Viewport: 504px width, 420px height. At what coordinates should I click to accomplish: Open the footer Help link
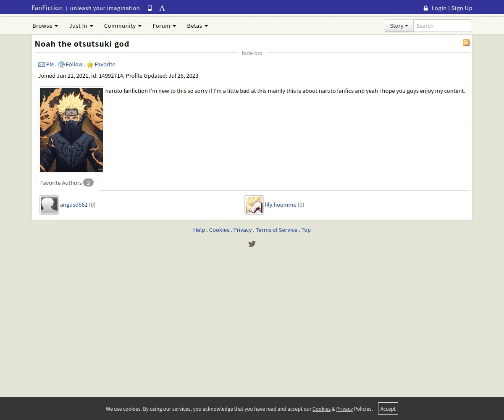(x=199, y=230)
